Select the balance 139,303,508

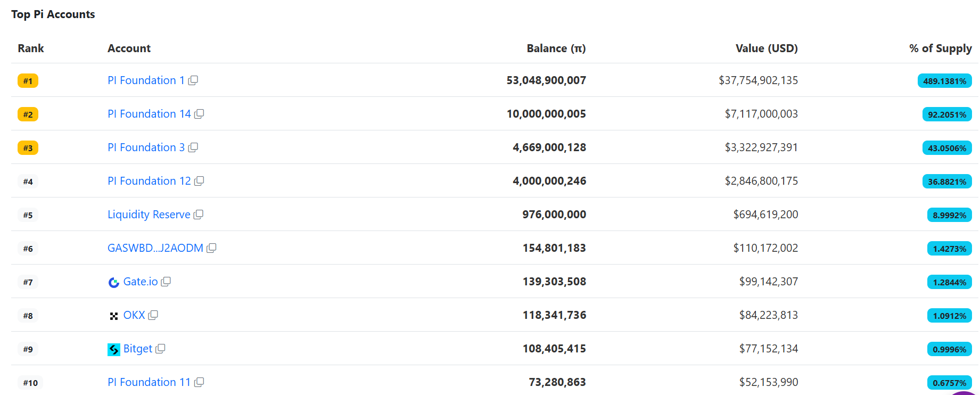[554, 282]
